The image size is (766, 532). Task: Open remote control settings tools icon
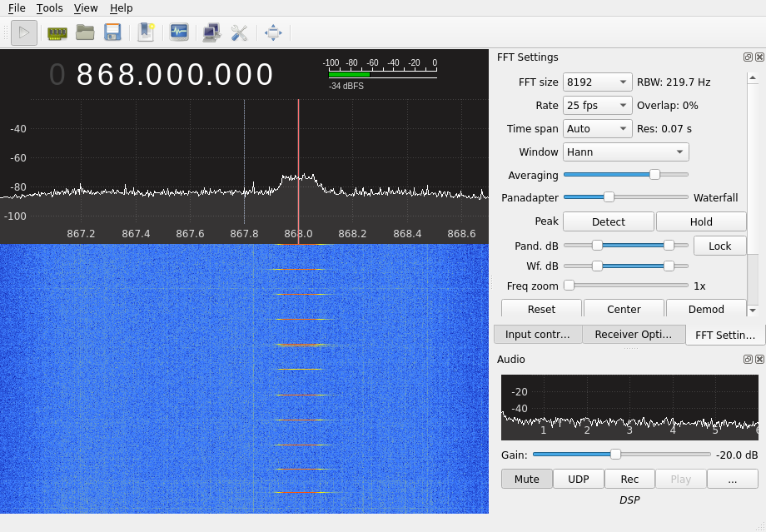[x=239, y=32]
